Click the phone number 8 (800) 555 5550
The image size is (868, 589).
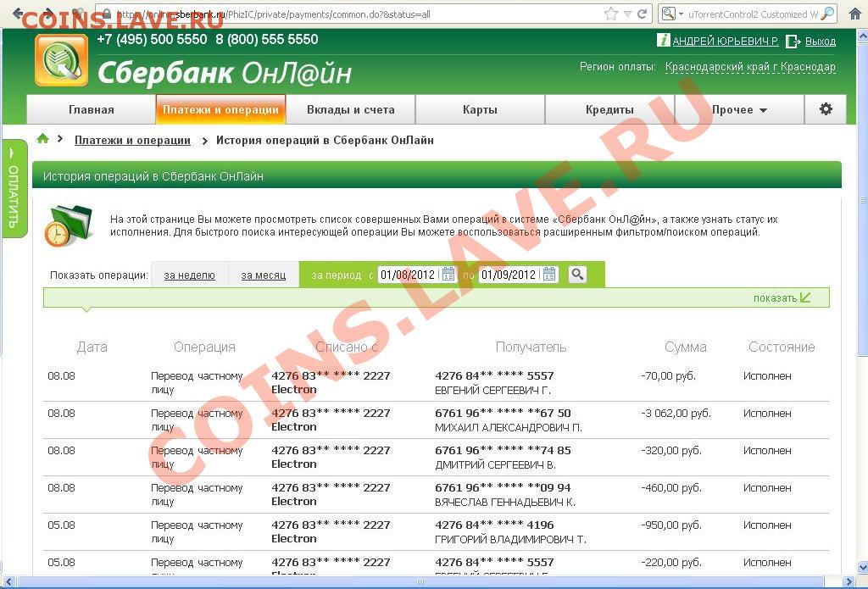pos(267,39)
